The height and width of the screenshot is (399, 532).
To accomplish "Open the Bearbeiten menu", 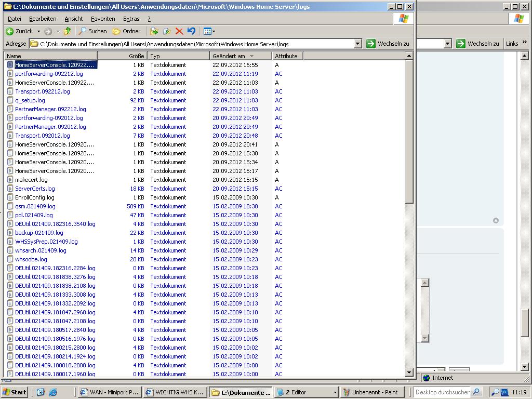I will click(x=43, y=19).
